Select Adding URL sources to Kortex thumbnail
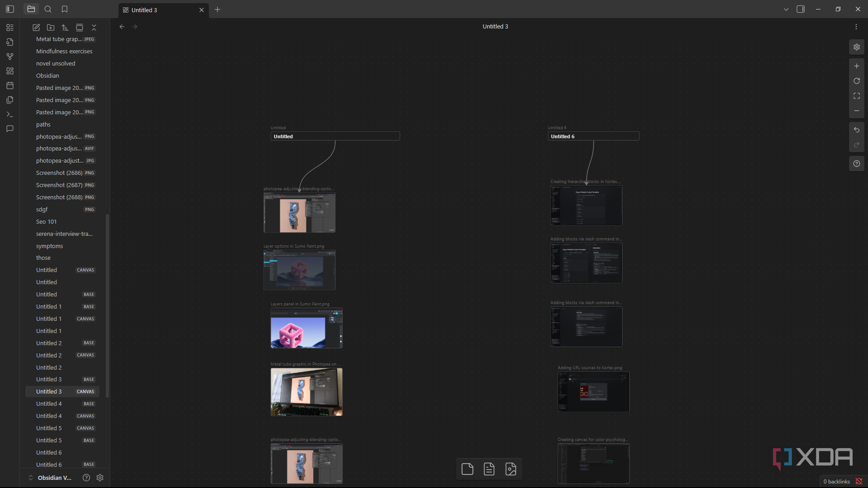 coord(594,392)
